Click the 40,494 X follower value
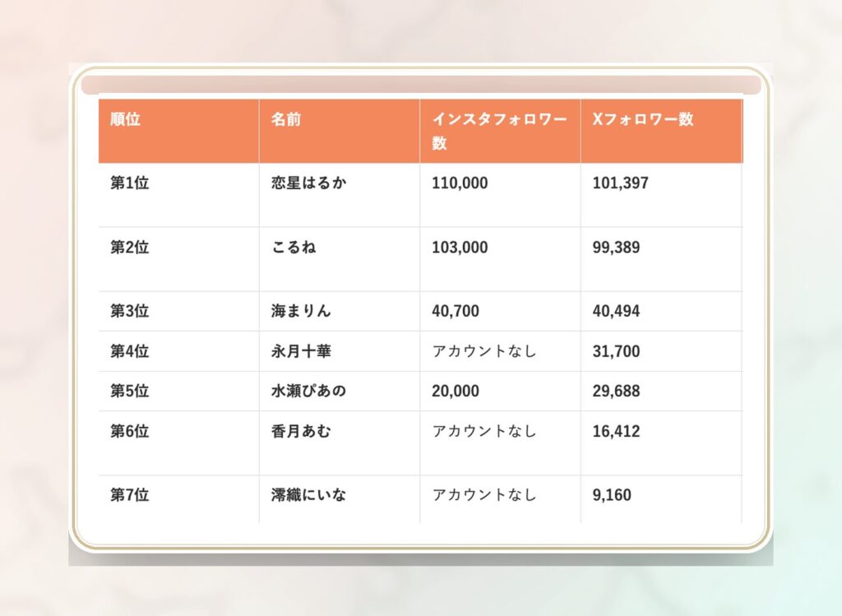 point(616,312)
